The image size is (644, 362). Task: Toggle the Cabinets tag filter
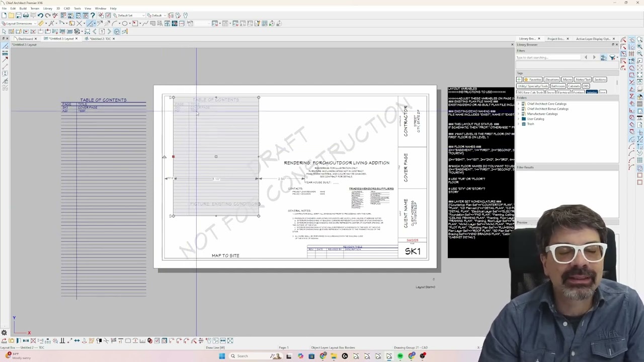(x=574, y=86)
